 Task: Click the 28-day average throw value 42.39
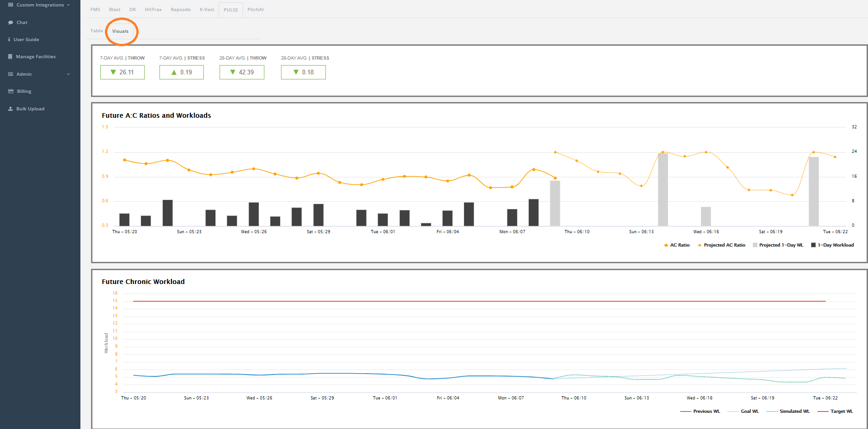click(x=246, y=73)
